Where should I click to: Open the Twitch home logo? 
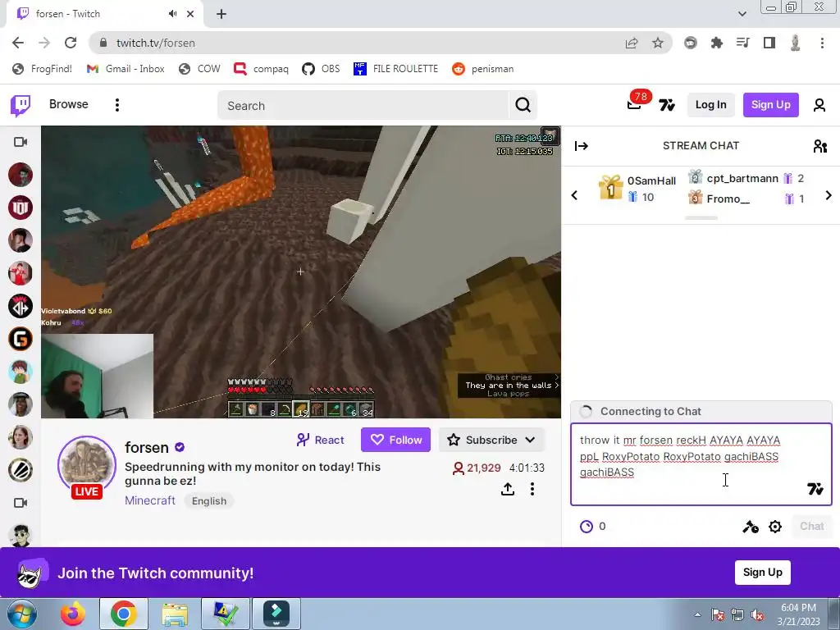[x=21, y=106]
